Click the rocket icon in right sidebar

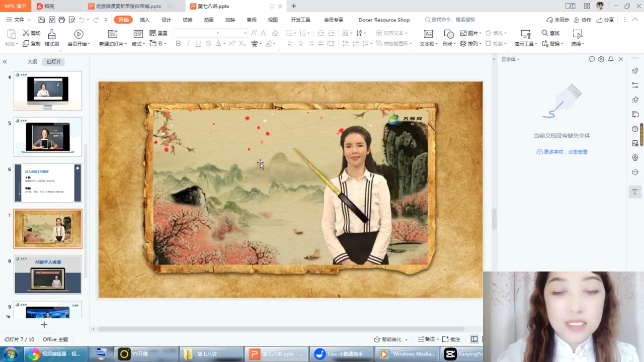[635, 71]
